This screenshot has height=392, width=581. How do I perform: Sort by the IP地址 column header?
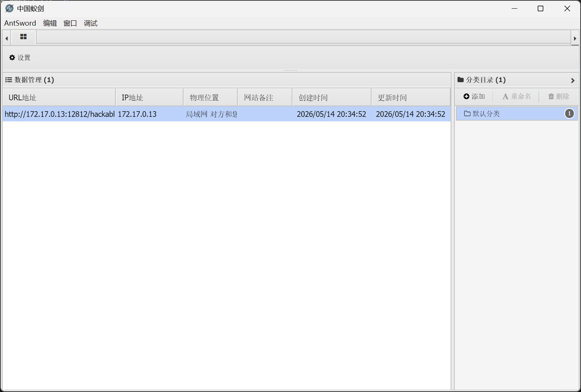click(x=149, y=97)
